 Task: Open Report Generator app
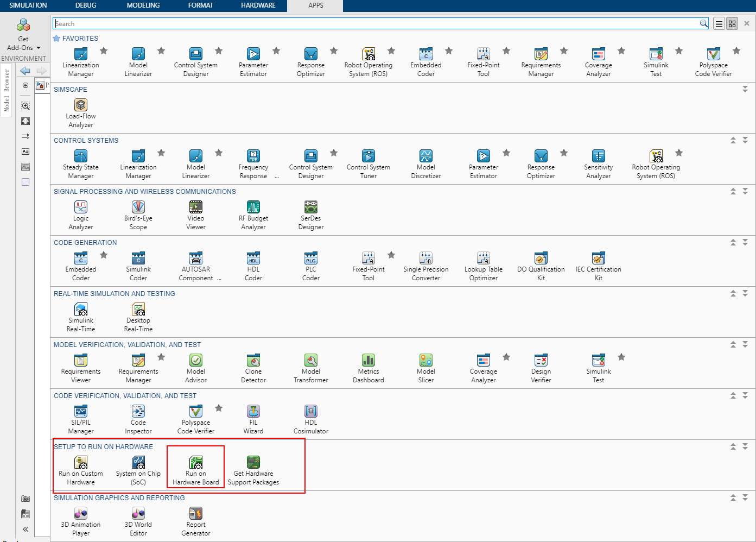coord(196,521)
